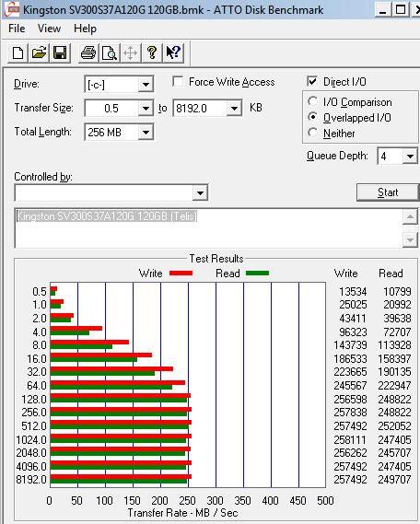Click the 250 tick on chart axis
Image resolution: width=420 pixels, height=524 pixels.
pos(187,501)
